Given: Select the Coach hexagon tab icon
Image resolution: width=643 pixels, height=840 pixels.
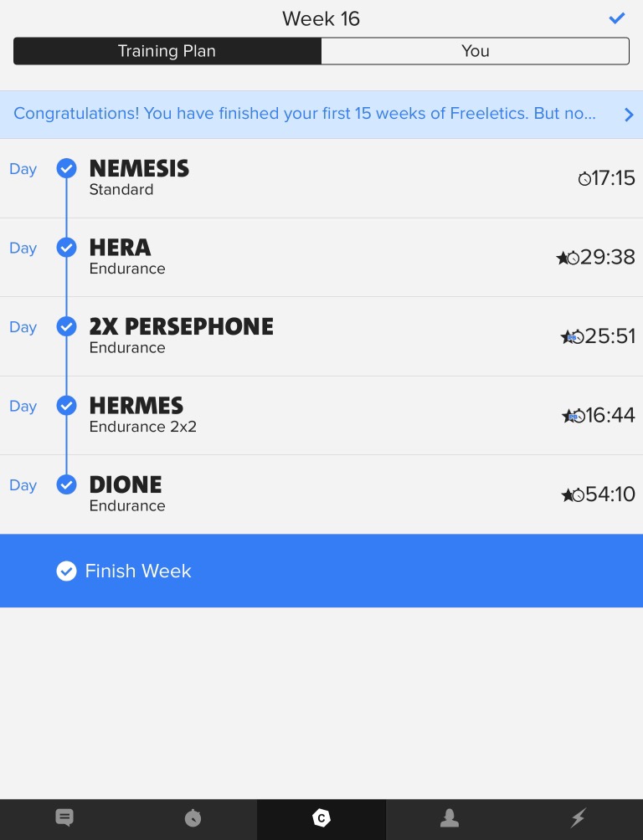Looking at the screenshot, I should [x=321, y=818].
